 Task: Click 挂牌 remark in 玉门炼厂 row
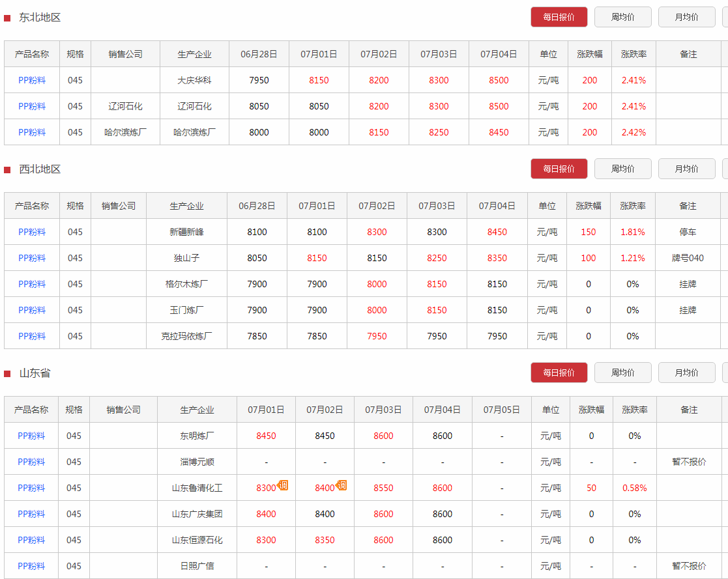(688, 310)
